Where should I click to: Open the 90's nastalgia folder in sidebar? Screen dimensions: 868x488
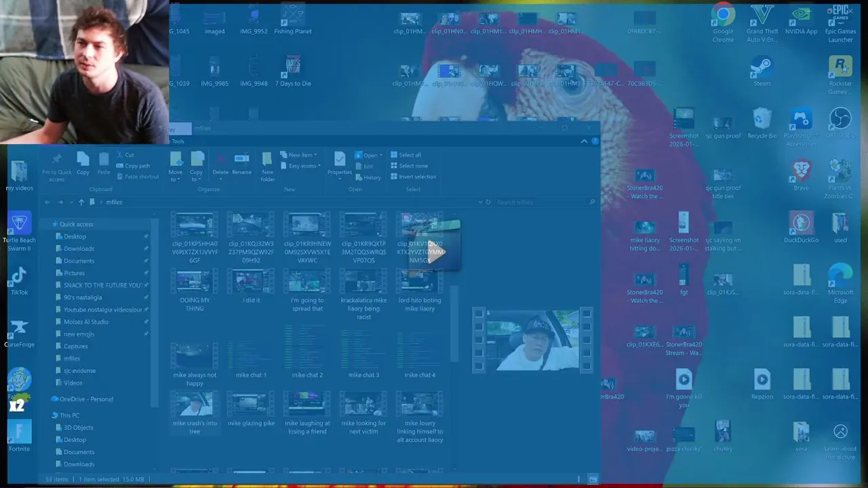point(83,298)
